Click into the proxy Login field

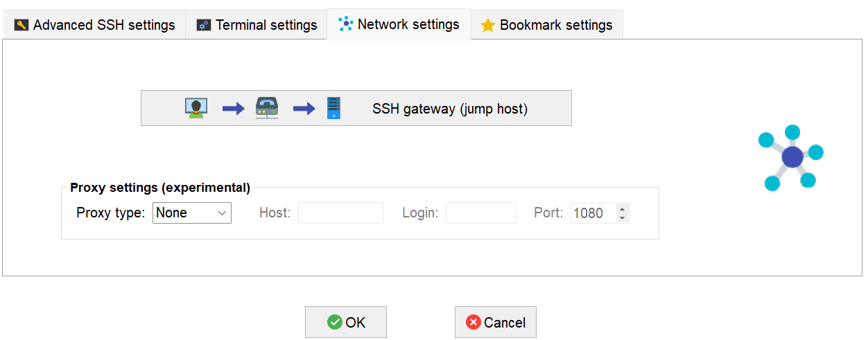[x=480, y=213]
